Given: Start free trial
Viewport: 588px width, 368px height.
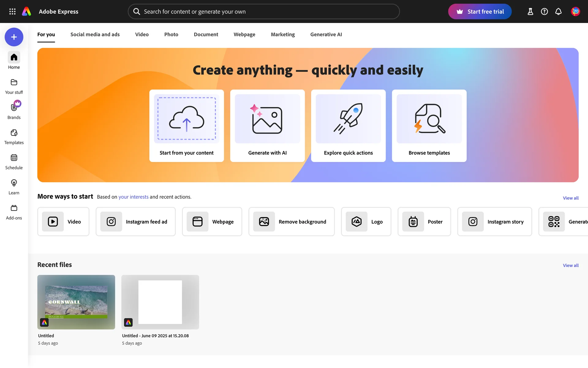Looking at the screenshot, I should pos(480,11).
